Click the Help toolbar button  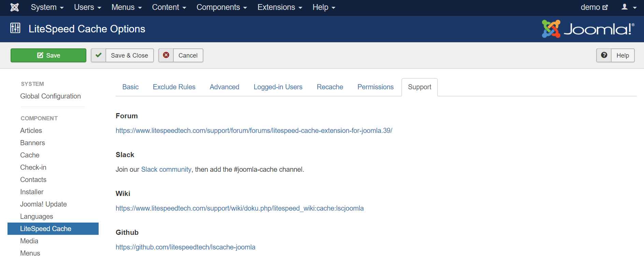coord(615,55)
